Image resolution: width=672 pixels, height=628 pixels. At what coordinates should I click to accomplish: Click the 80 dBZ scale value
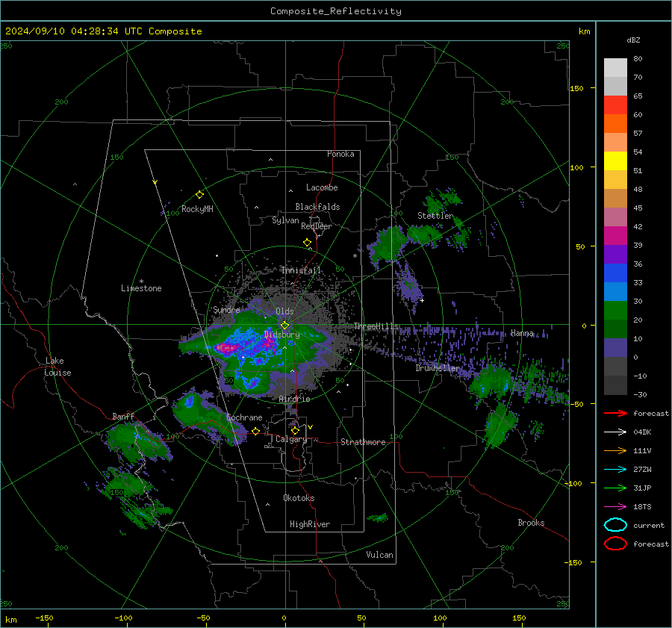pyautogui.click(x=638, y=59)
